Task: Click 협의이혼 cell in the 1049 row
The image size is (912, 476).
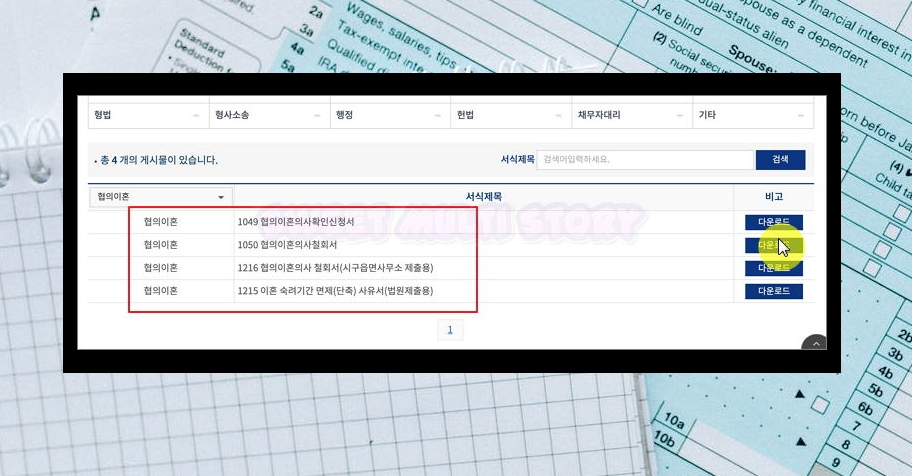Action: coord(161,222)
